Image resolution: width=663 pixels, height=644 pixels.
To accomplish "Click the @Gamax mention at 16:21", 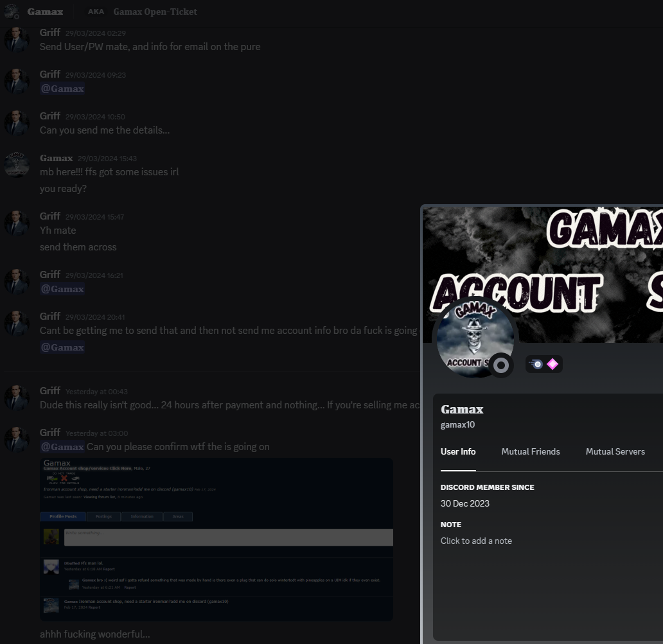I will [x=62, y=289].
